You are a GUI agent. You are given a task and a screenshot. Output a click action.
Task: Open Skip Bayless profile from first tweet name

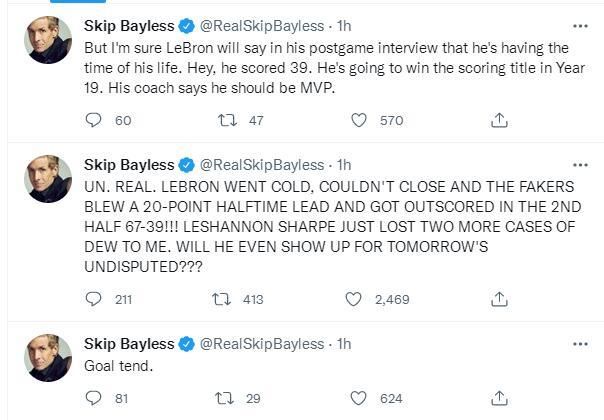tap(130, 26)
